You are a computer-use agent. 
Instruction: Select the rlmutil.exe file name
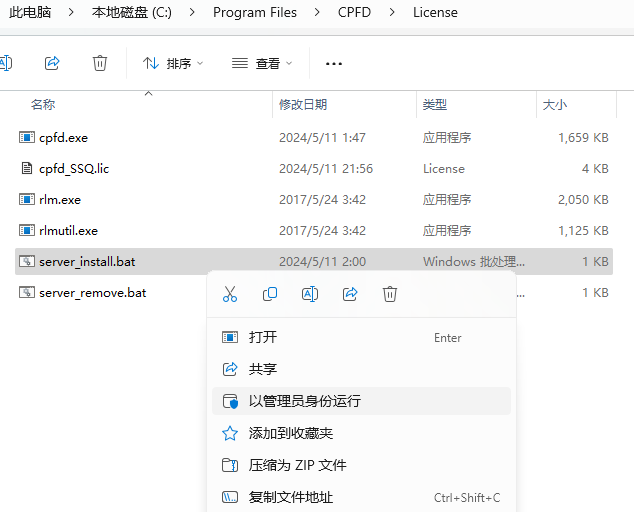pyautogui.click(x=68, y=231)
